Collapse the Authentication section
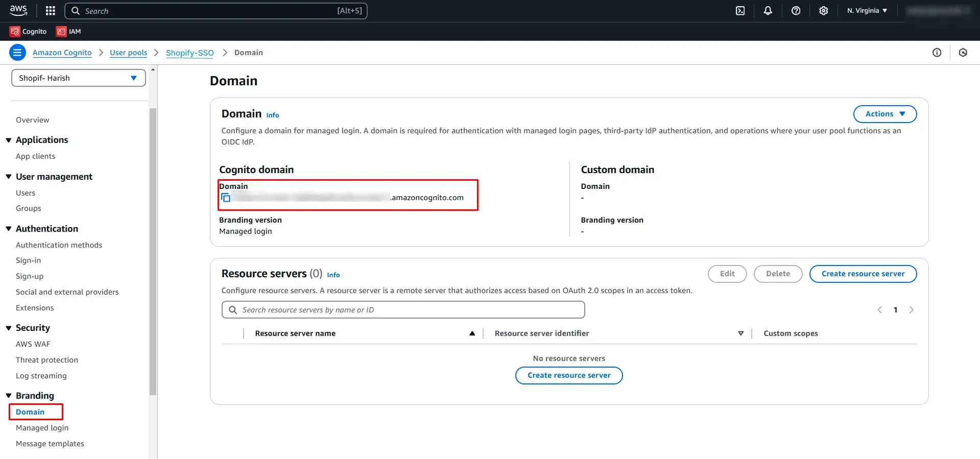 [9, 229]
